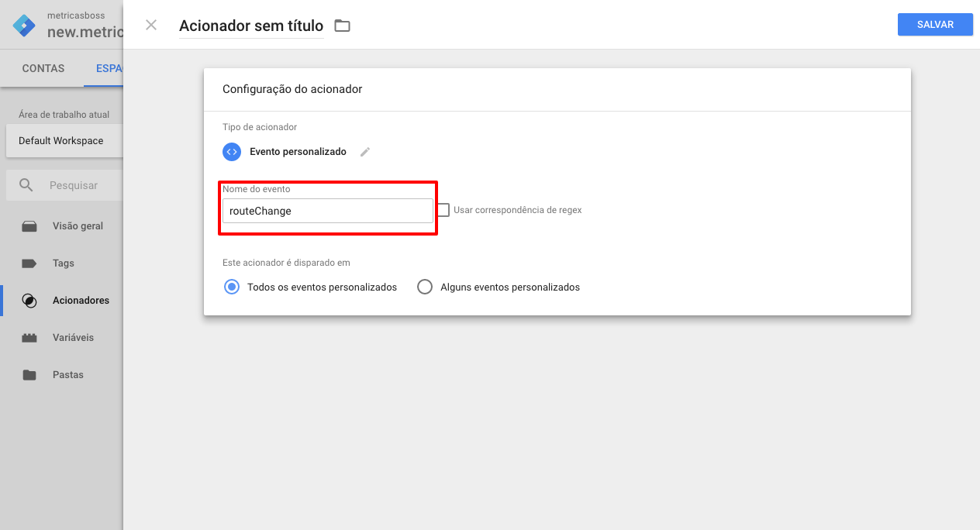Close the trigger editor with X
Image resolution: width=980 pixels, height=530 pixels.
151,25
